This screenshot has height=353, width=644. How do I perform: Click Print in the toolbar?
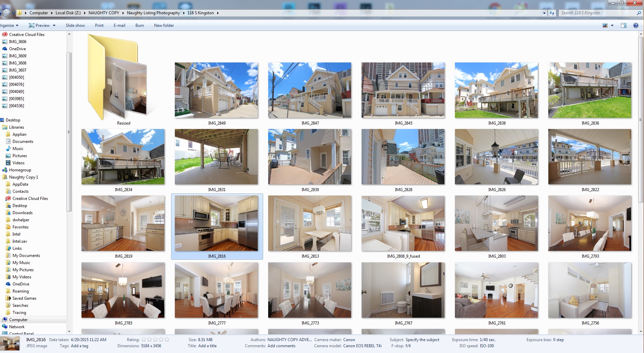pos(99,25)
